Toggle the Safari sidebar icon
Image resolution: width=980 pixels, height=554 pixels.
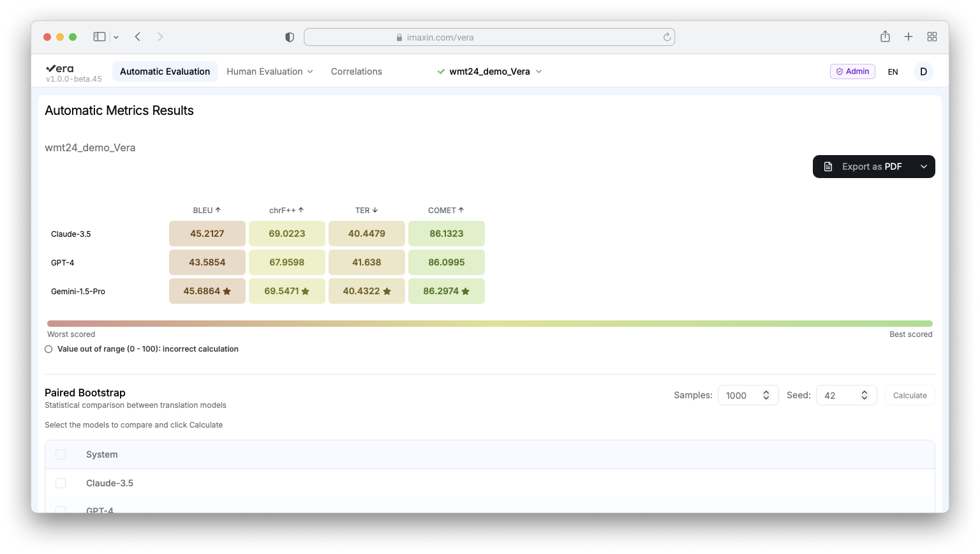[100, 37]
